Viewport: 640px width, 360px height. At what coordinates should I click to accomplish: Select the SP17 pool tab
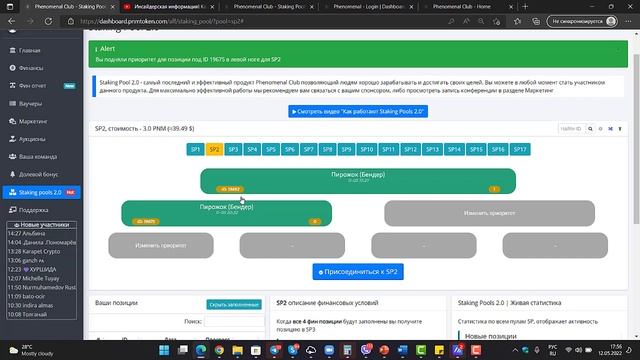click(x=520, y=149)
